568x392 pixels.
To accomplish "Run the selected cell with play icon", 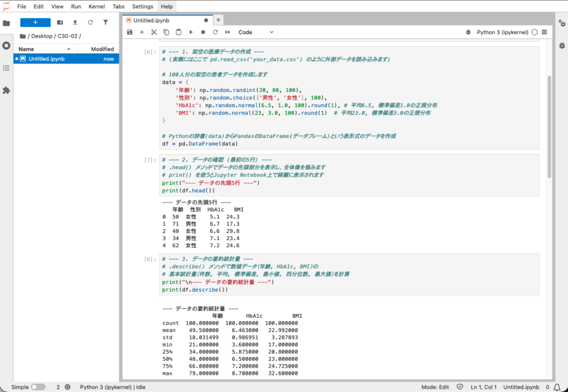I will [x=191, y=32].
